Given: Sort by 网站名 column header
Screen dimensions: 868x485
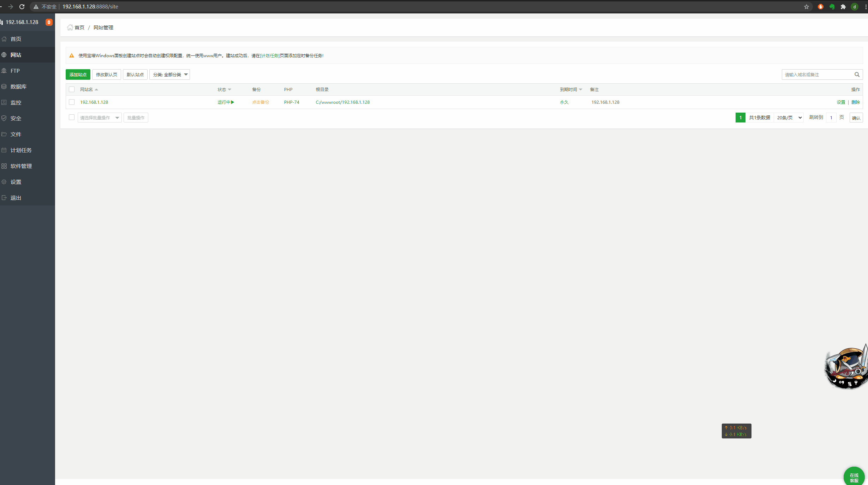Looking at the screenshot, I should click(89, 90).
